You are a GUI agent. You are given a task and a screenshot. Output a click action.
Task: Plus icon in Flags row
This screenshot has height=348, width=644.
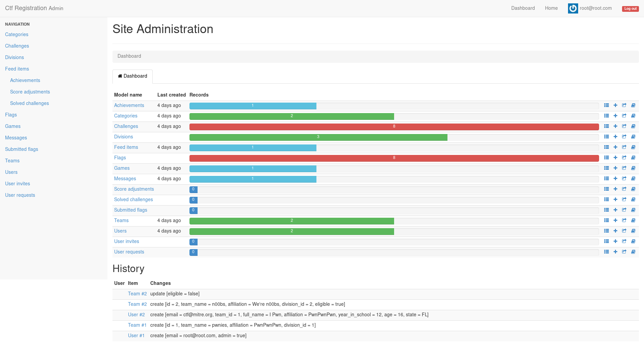(x=615, y=158)
